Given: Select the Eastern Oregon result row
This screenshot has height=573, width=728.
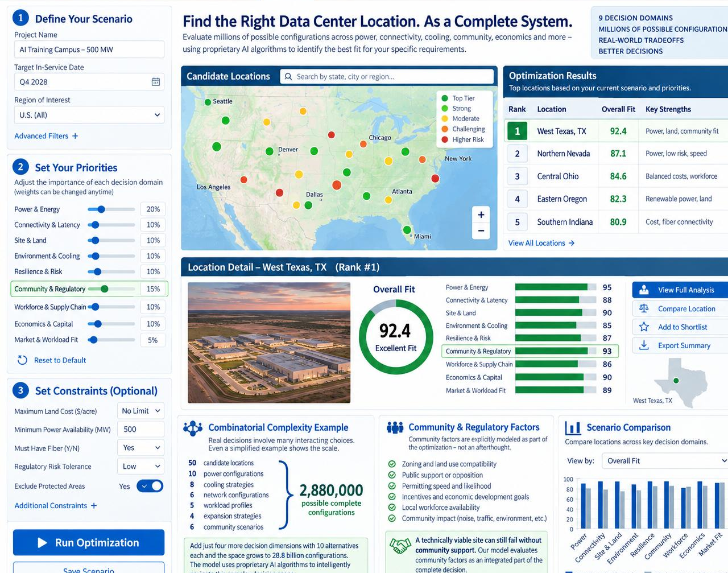Looking at the screenshot, I should click(x=616, y=199).
